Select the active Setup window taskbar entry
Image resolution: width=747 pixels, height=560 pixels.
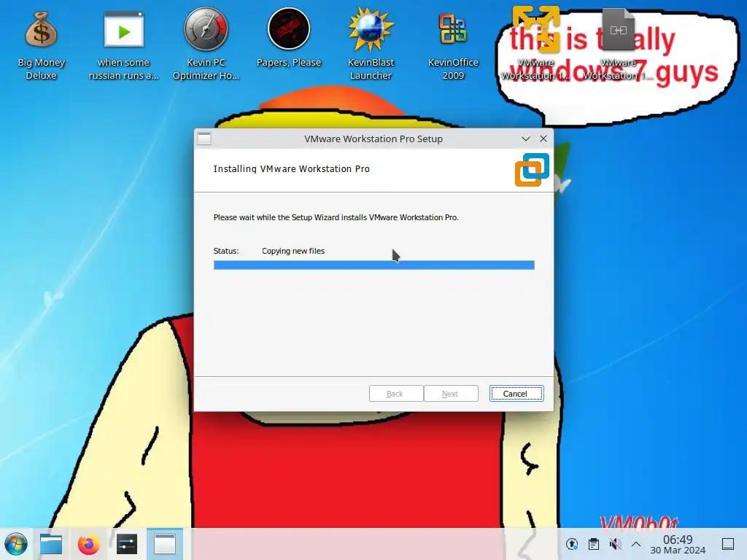point(165,544)
